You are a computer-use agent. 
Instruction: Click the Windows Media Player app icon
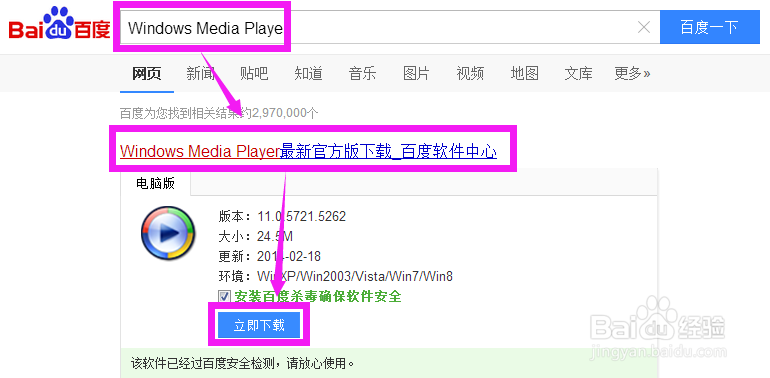tap(168, 233)
